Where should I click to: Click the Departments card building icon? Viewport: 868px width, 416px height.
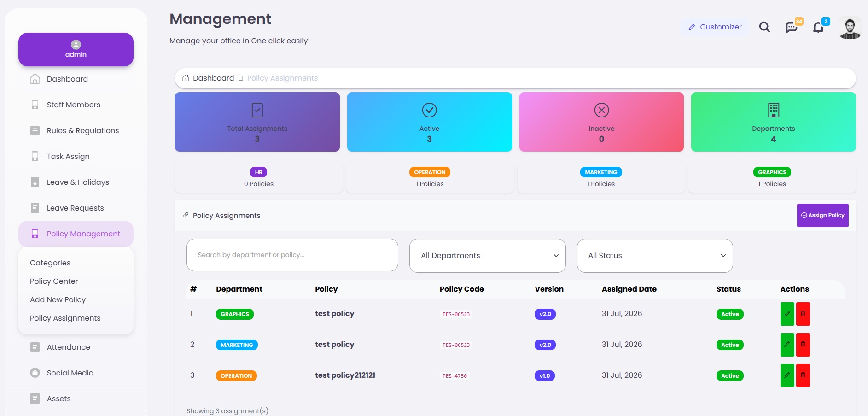click(x=774, y=110)
